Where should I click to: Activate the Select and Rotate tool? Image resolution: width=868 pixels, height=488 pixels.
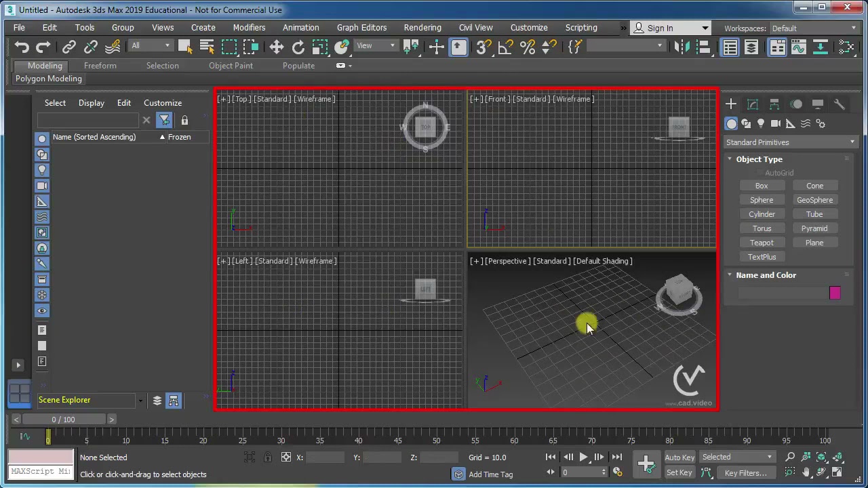coord(298,47)
